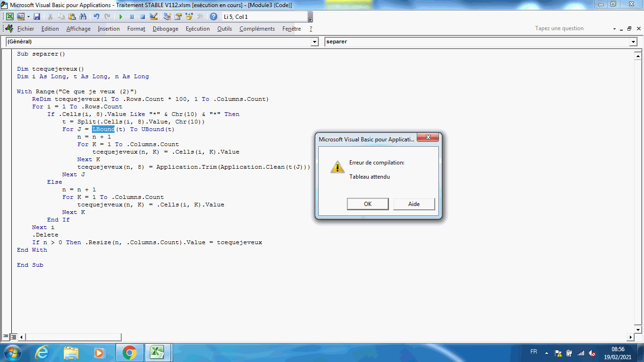Click the Run macro play icon
Screen dimensions: 644x362
pos(121,16)
